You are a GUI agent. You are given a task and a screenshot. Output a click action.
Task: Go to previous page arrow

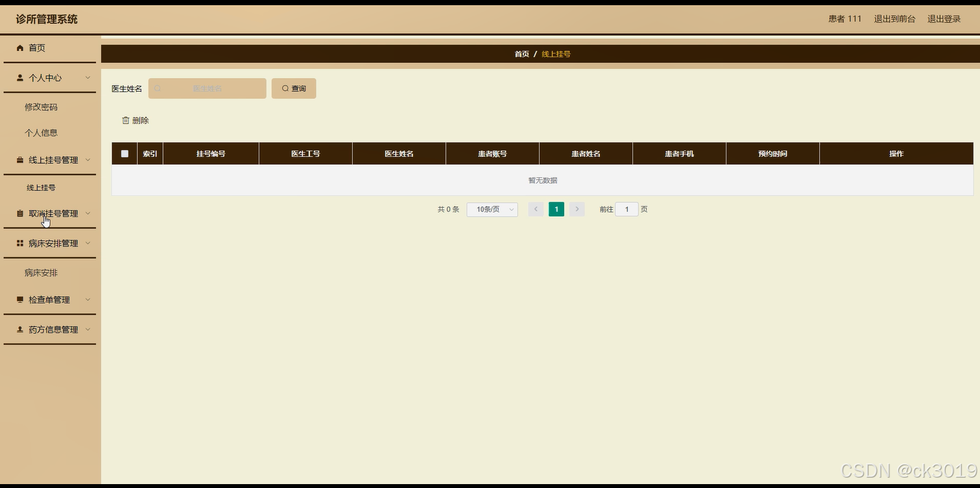[536, 209]
